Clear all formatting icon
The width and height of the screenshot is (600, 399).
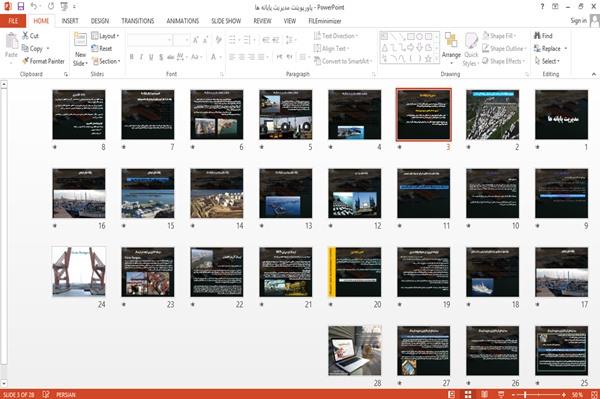pyautogui.click(x=218, y=39)
